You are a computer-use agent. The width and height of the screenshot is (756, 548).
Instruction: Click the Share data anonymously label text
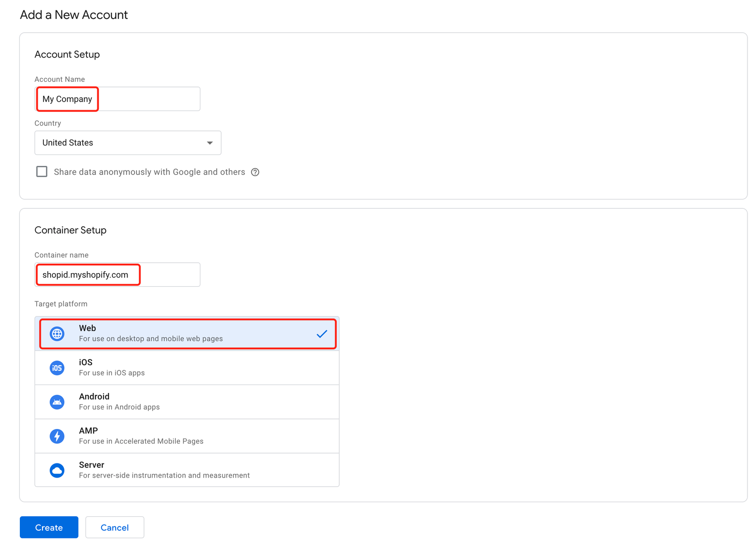pos(149,172)
